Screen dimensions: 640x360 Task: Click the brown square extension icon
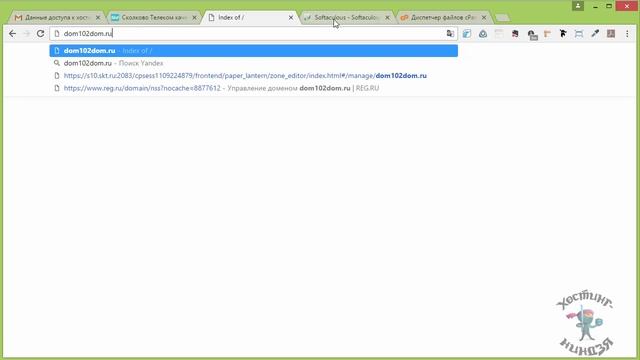(611, 34)
